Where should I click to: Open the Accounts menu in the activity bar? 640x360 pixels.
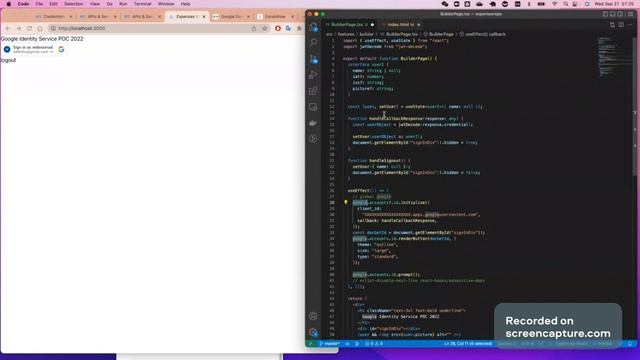(x=313, y=316)
